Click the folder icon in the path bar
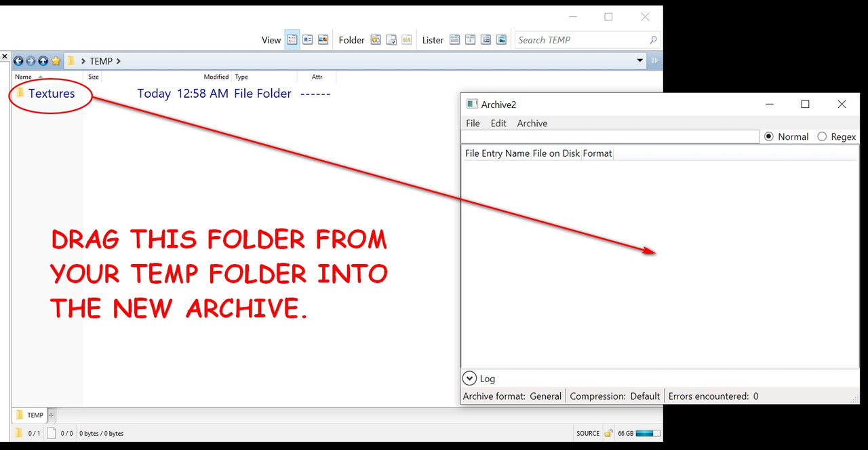This screenshot has height=450, width=868. point(71,61)
